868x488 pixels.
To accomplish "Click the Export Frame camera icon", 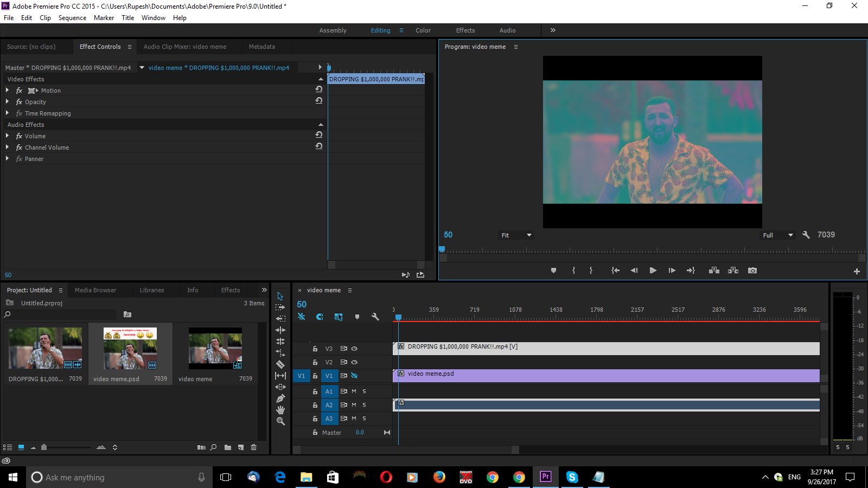I will (752, 271).
